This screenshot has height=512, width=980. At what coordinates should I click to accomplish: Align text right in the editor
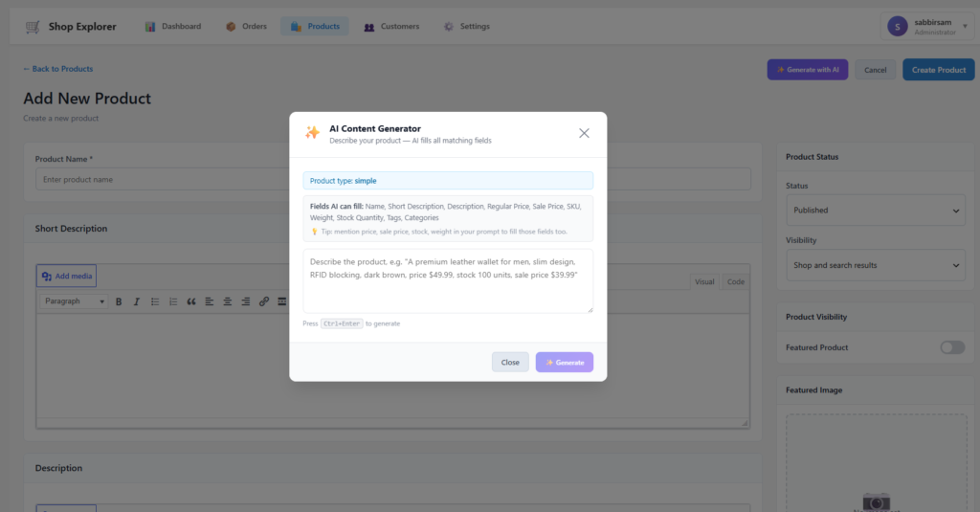coord(246,301)
